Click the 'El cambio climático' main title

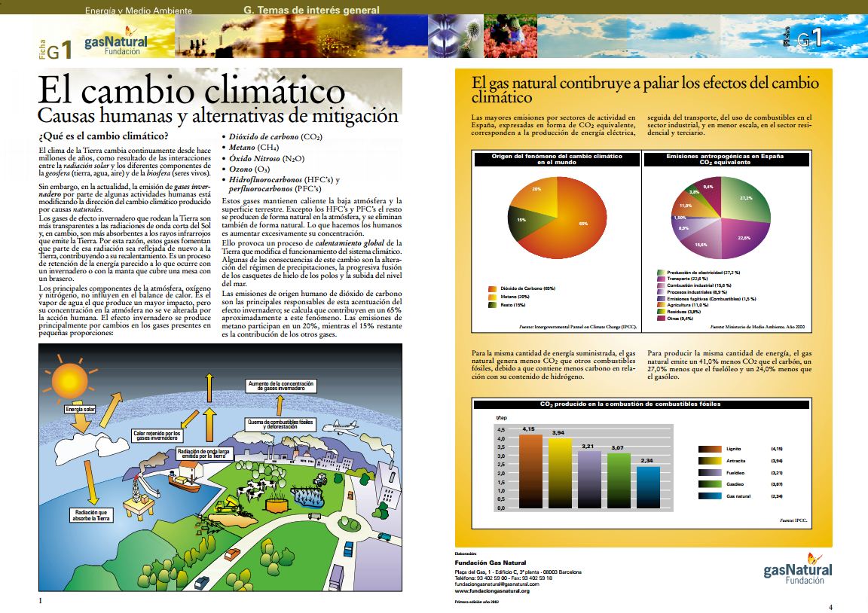click(x=191, y=90)
